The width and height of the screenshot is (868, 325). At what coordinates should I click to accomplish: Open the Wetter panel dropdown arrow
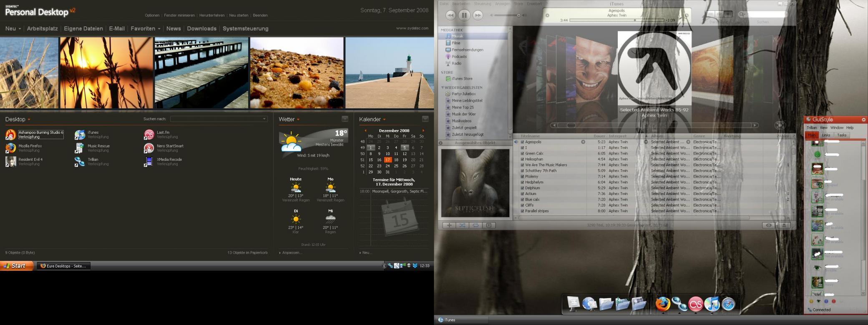(x=298, y=120)
